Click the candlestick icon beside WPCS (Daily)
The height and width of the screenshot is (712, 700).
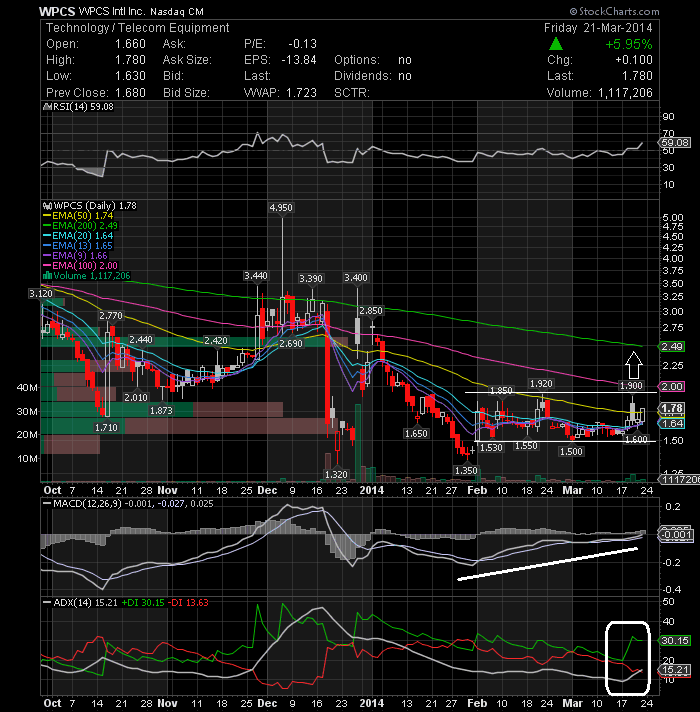[47, 206]
